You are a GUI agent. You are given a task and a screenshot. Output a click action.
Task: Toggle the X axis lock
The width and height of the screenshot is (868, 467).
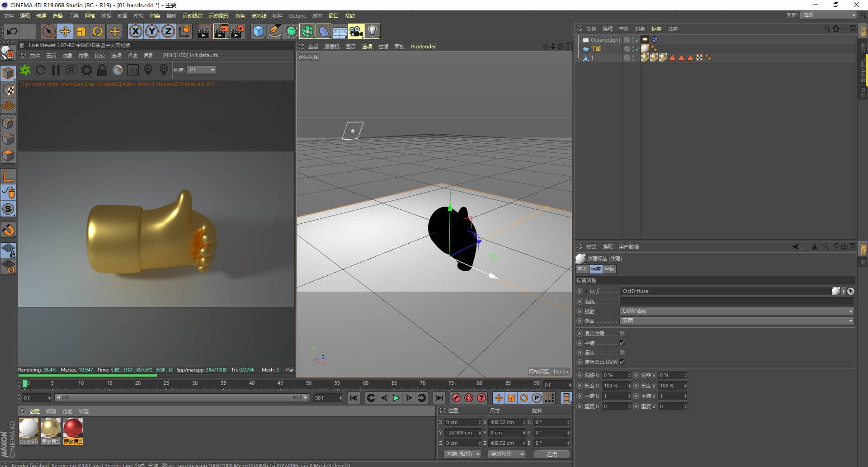coord(136,31)
